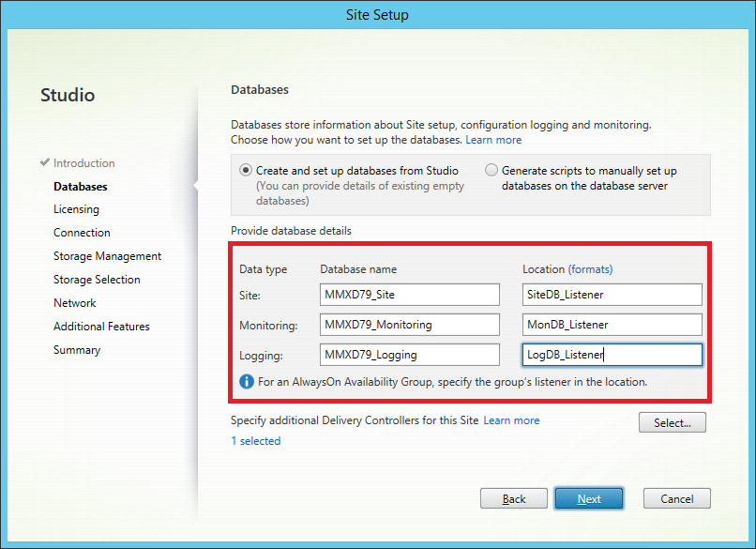Select Create and set up databases from Studio
756x549 pixels.
pos(246,171)
